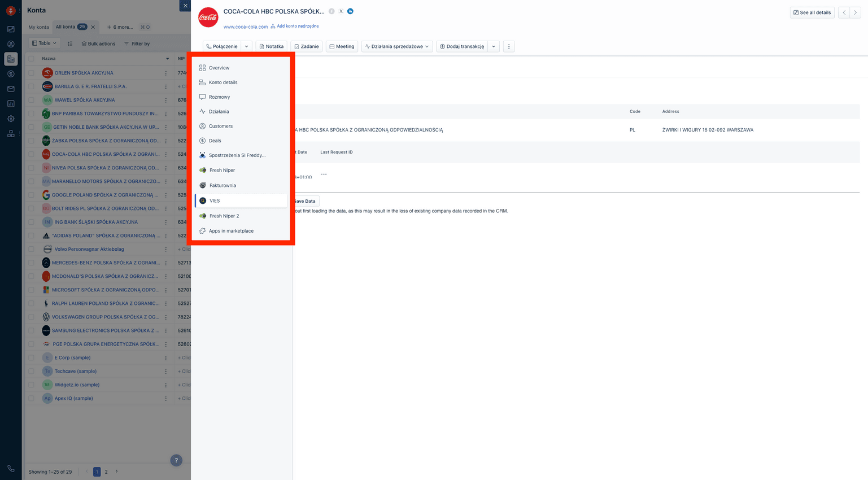Viewport: 868px width, 480px height.
Task: Open the three-dot more actions menu in toolbar
Action: 509,46
